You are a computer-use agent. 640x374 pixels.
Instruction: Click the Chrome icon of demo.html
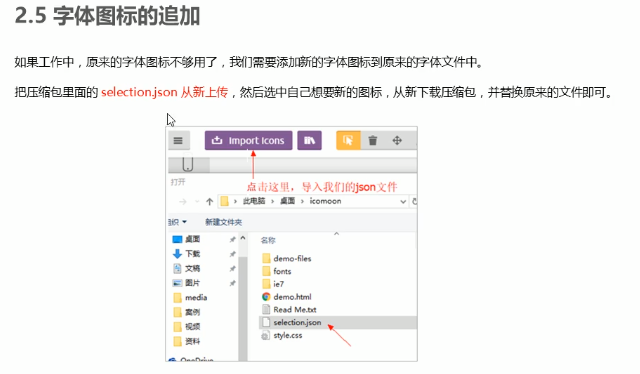(x=266, y=297)
